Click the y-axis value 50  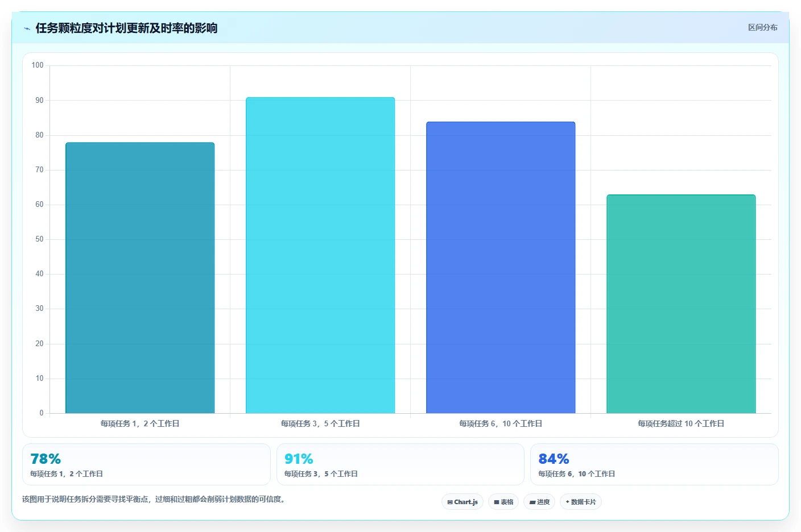coord(39,239)
